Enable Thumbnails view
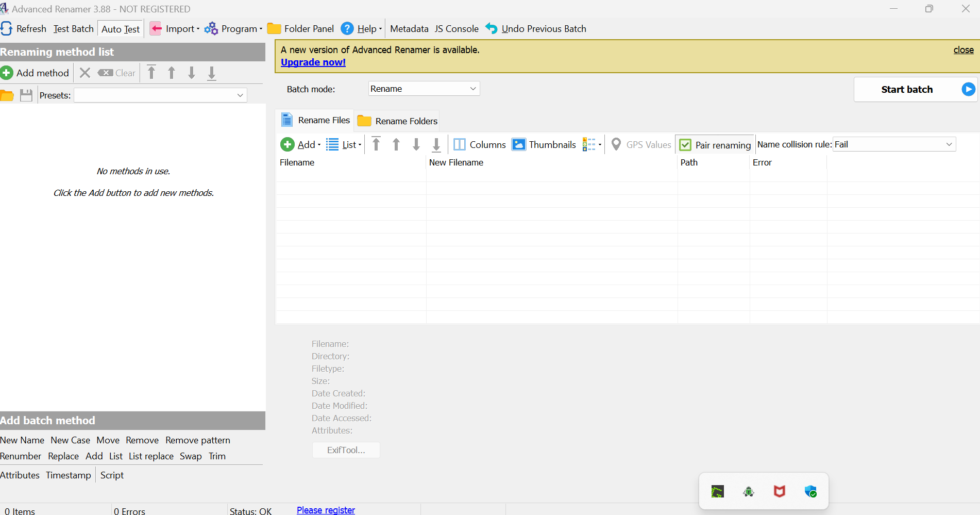 coord(544,145)
